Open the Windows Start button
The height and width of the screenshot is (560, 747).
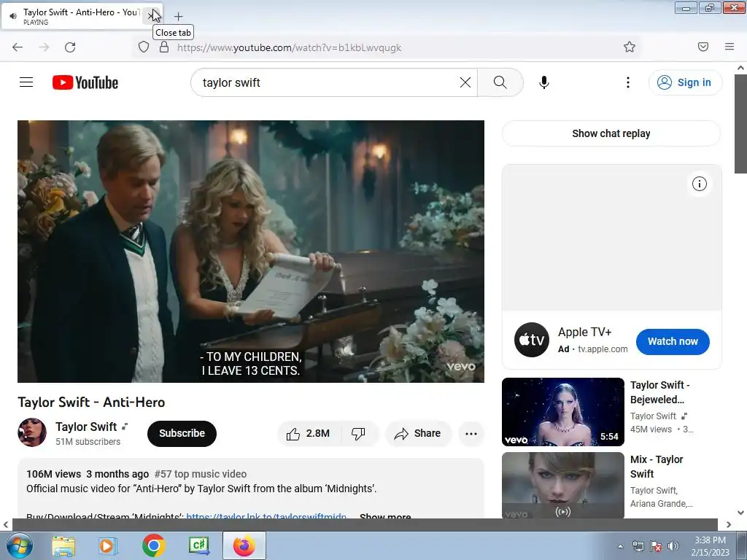20,545
